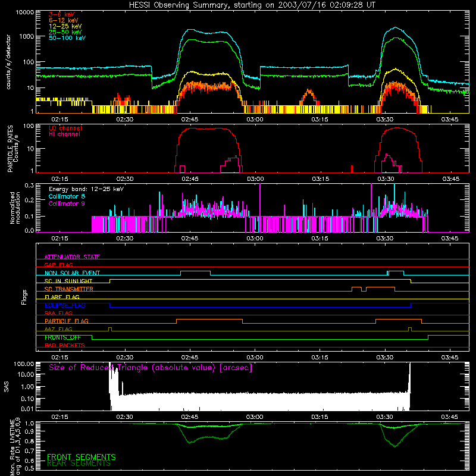Select the FRONT SEGMENTS legend label
Viewport: 476px width, 476px height.
82,457
